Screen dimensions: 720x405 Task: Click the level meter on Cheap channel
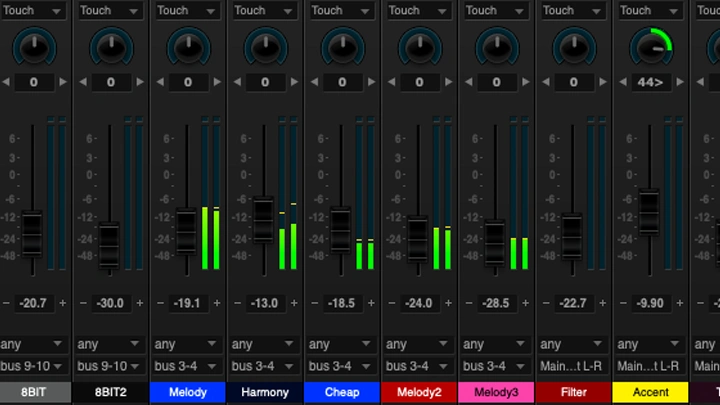365,193
